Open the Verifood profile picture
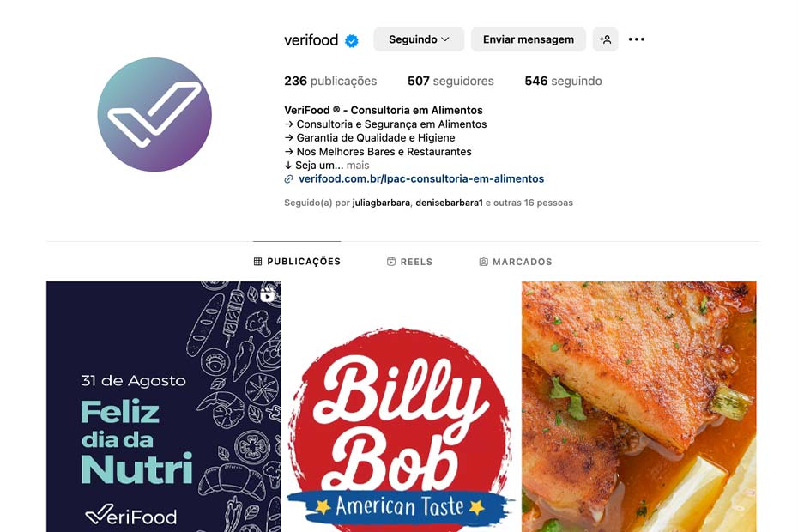 coord(154,114)
